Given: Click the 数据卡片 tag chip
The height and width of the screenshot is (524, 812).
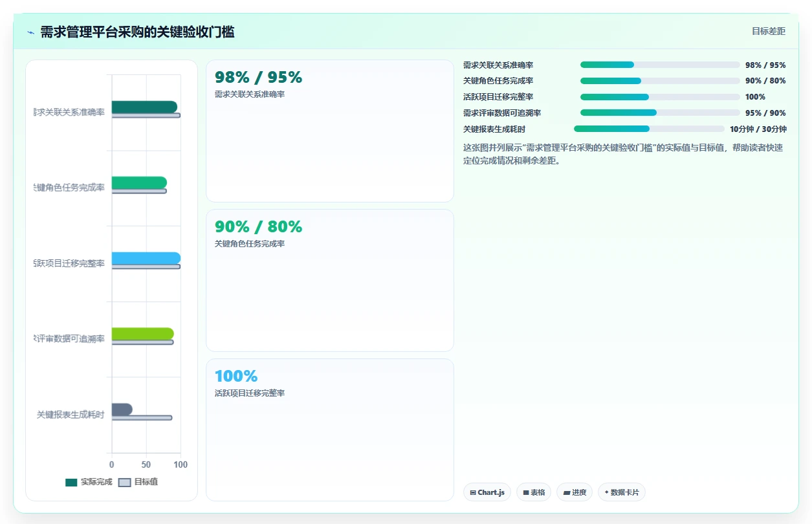Looking at the screenshot, I should (x=622, y=492).
